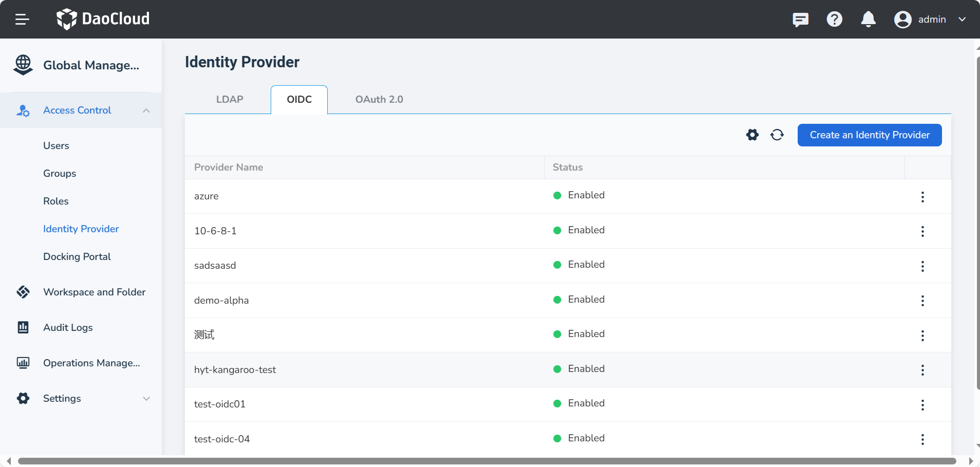Switch to the OAuth 2.0 tab

(x=379, y=100)
